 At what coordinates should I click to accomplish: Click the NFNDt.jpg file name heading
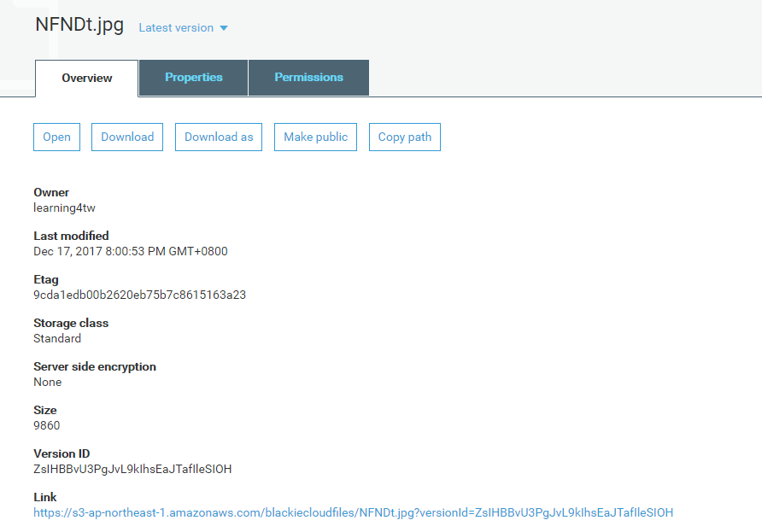(80, 25)
